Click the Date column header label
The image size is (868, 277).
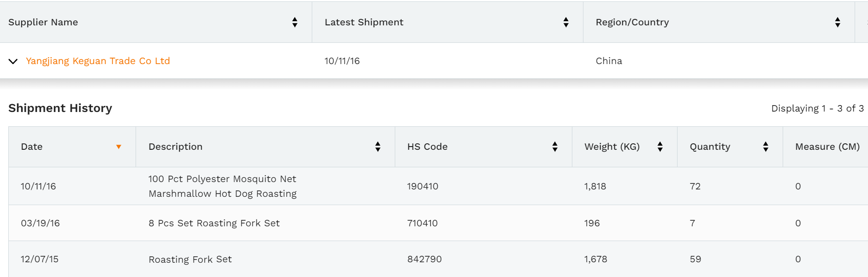click(x=32, y=147)
